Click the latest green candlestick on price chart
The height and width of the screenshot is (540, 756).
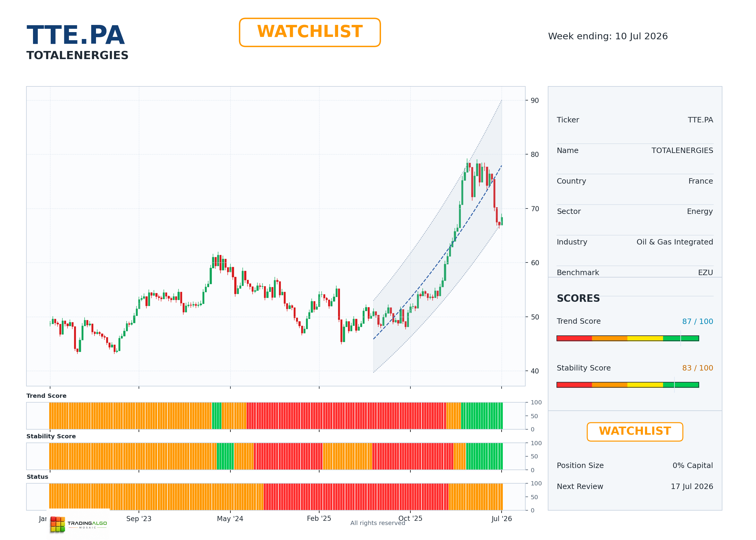(502, 221)
